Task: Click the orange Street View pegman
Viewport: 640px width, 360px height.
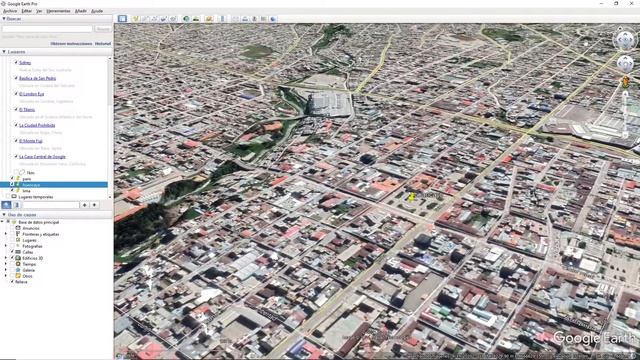Action: (625, 82)
